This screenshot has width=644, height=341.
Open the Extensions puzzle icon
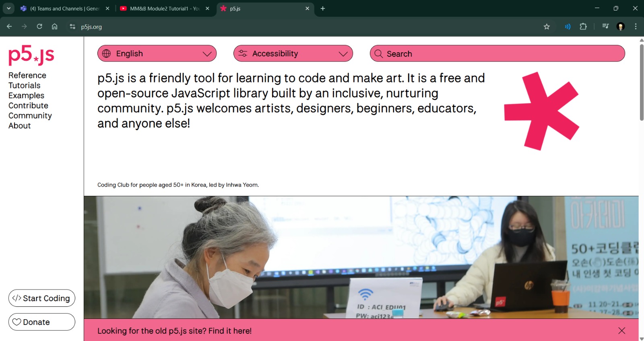[x=583, y=27]
